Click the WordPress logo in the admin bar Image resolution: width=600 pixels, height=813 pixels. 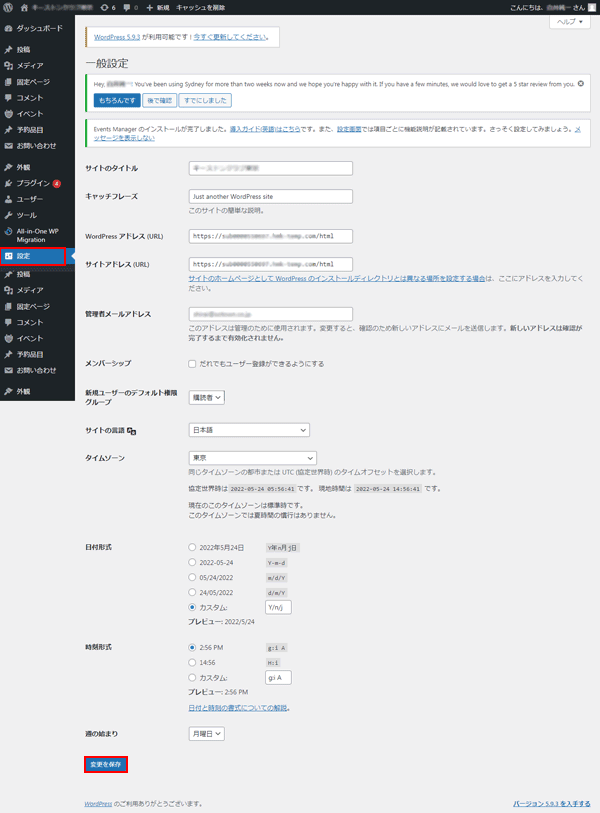click(x=9, y=7)
